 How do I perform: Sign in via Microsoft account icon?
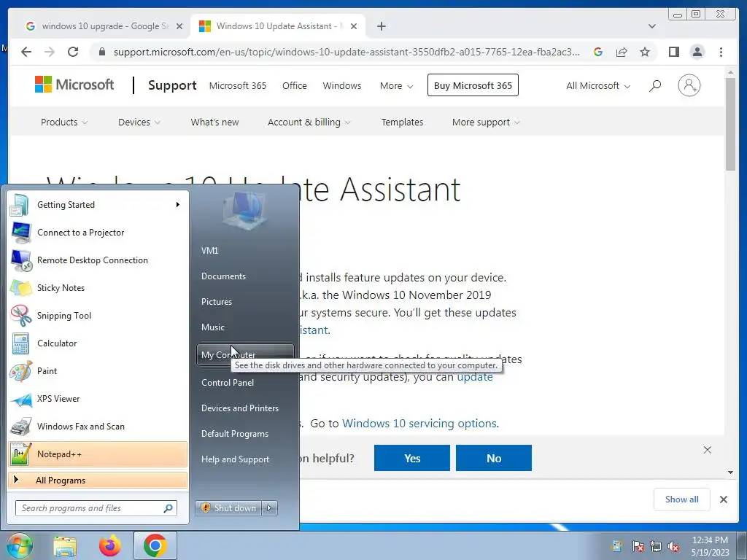pyautogui.click(x=689, y=86)
